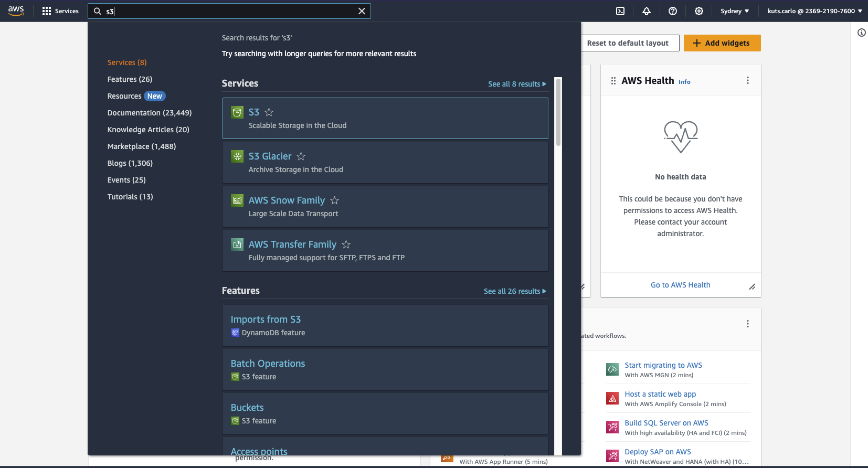Toggle favorite star for AWS Snow Family
This screenshot has width=868, height=468.
[x=335, y=200]
